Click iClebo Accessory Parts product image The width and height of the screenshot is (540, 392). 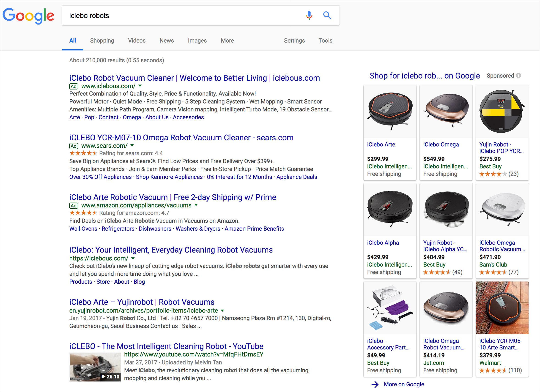click(390, 308)
